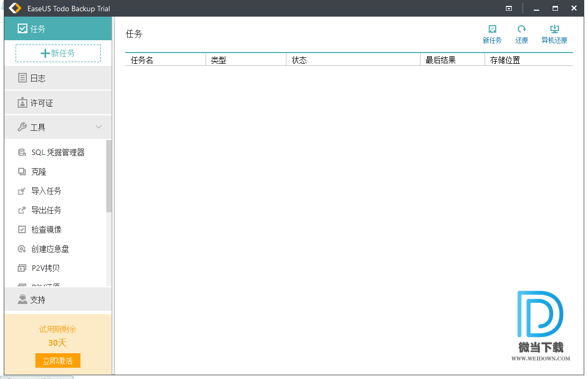Click the 克隆 clone icon

(x=22, y=172)
